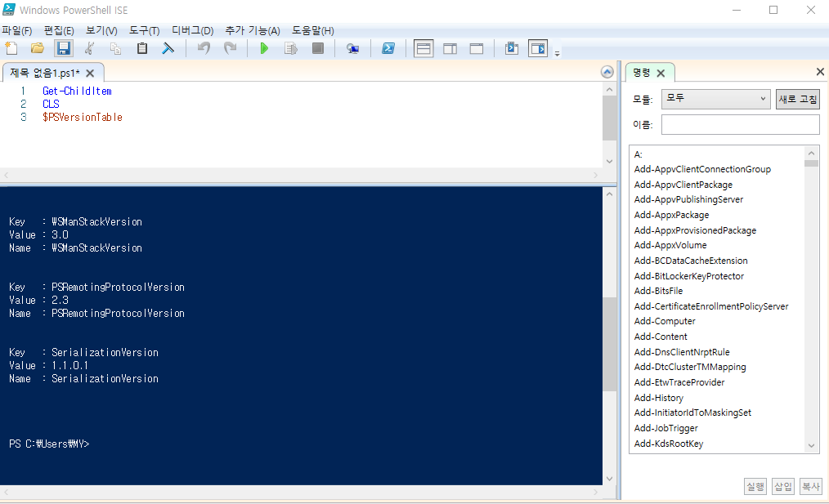
Task: Select Add-JobTrigger command
Action: click(x=665, y=428)
